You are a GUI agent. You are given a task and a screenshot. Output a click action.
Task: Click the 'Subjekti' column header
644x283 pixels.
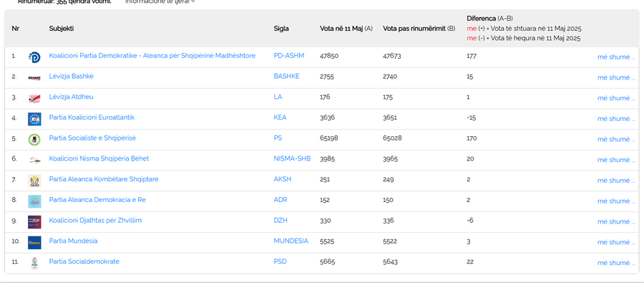pyautogui.click(x=62, y=29)
